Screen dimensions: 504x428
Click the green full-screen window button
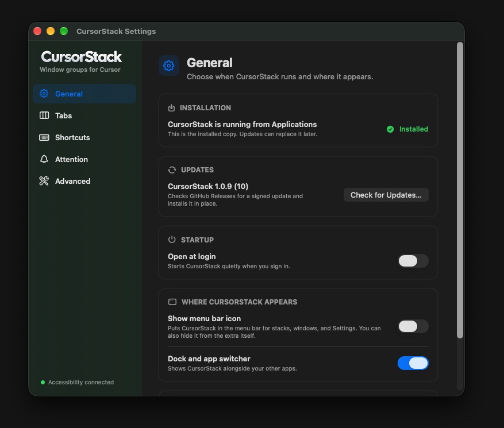(x=64, y=31)
